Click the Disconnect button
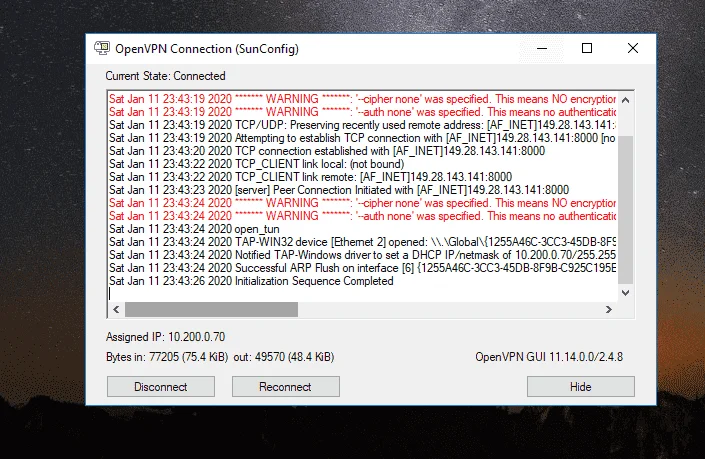Viewport: 705px width, 459px height. pos(161,387)
